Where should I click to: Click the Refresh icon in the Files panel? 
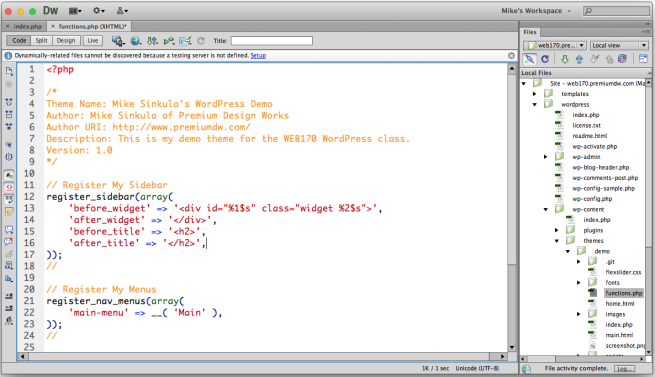[545, 59]
